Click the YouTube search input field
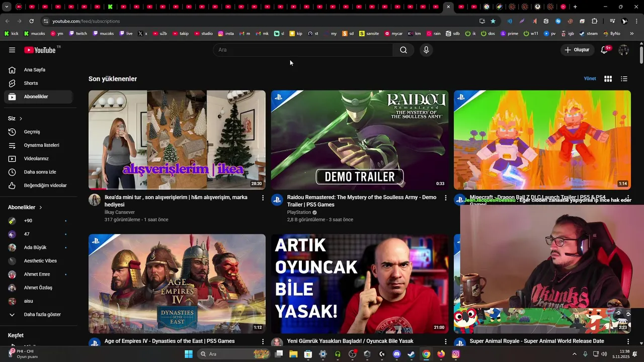The image size is (644, 362). coord(303,50)
